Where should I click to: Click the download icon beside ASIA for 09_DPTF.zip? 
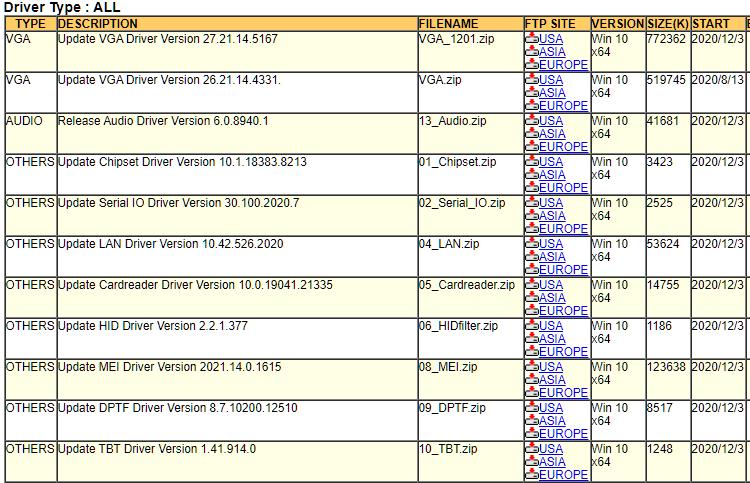(x=532, y=421)
